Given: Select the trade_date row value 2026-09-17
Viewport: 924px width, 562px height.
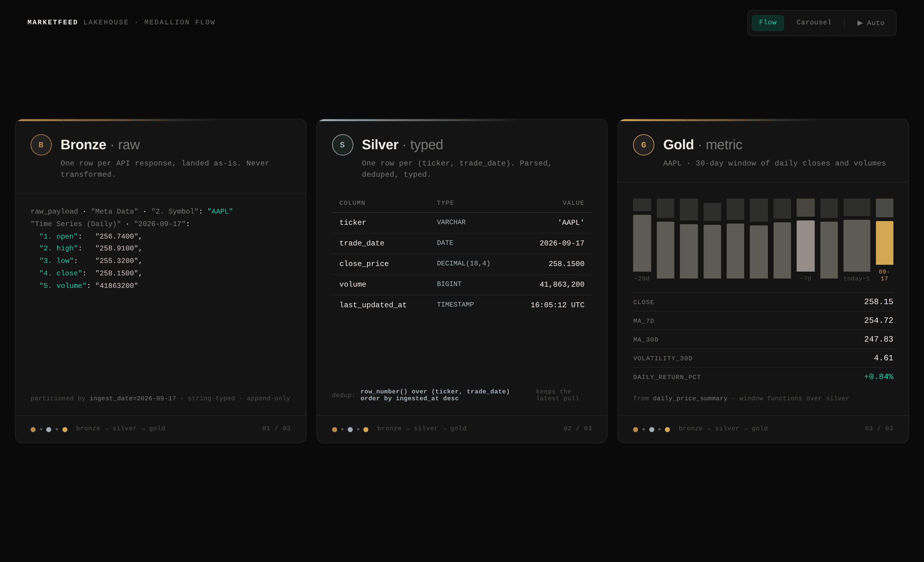Looking at the screenshot, I should [x=562, y=243].
